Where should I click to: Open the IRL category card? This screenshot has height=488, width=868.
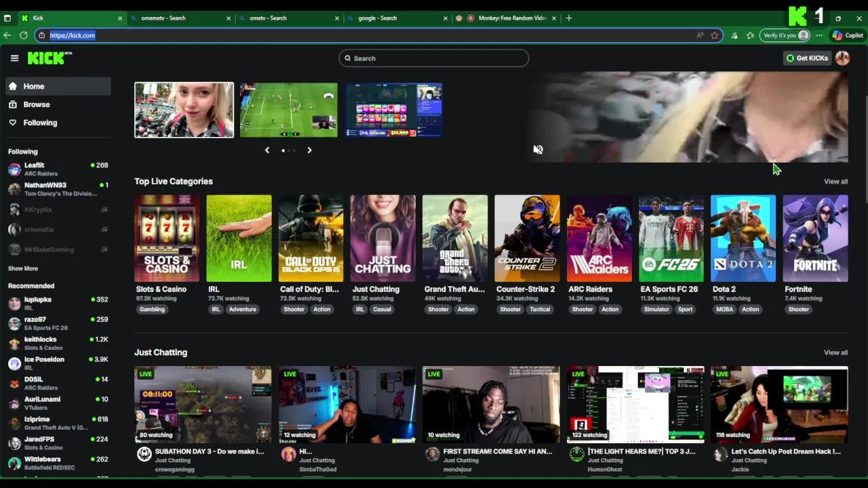239,239
